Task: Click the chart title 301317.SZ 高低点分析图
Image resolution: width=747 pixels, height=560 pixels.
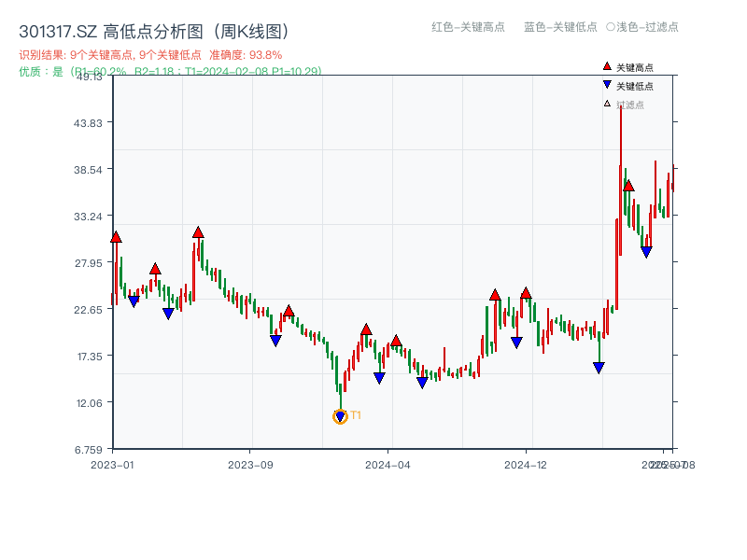Action: coord(154,32)
